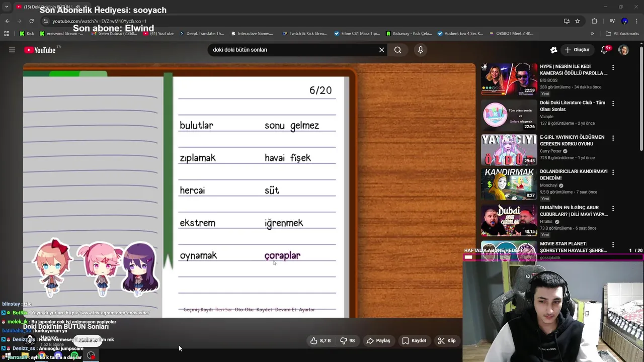Viewport: 644px width, 362px height.
Task: Click the Carry Potter channel name
Action: (551, 151)
